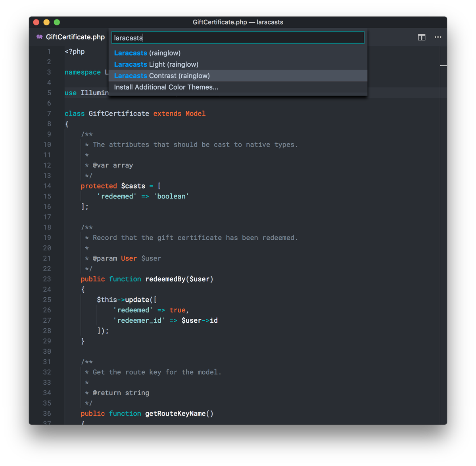Choose Laracasts Contrast (rainglow) theme
This screenshot has height=466, width=476.
(238, 76)
